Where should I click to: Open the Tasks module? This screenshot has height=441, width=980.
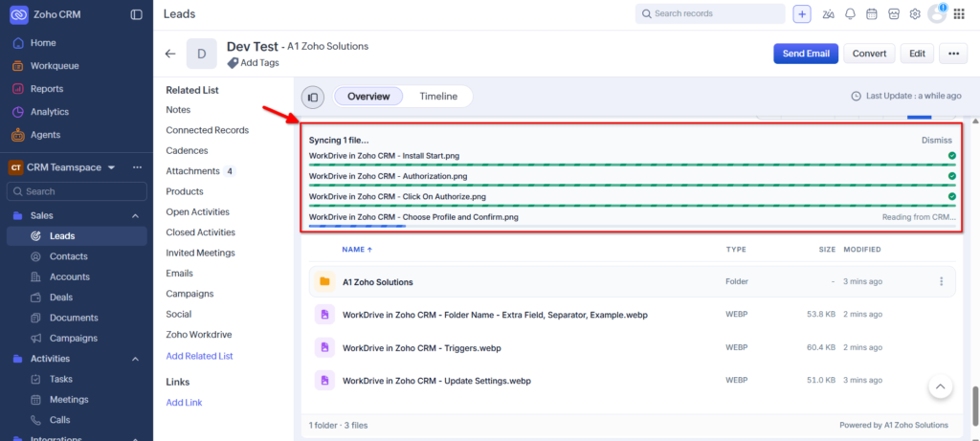pos(61,379)
